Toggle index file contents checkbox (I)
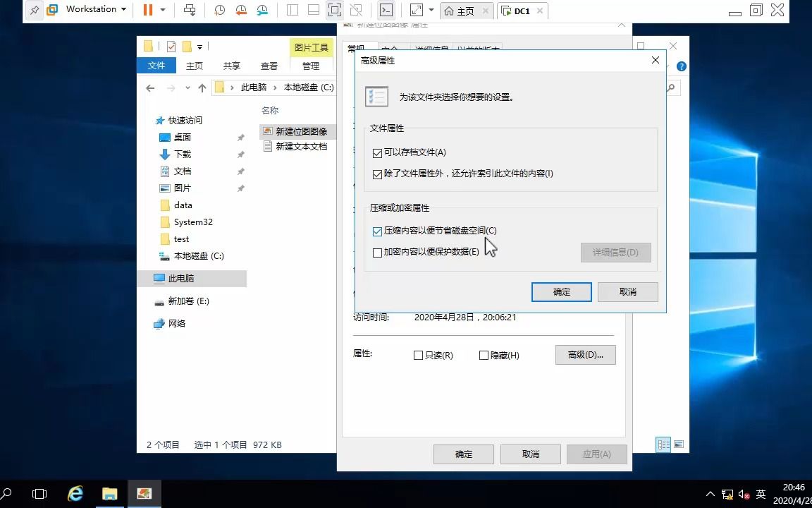 pyautogui.click(x=378, y=174)
